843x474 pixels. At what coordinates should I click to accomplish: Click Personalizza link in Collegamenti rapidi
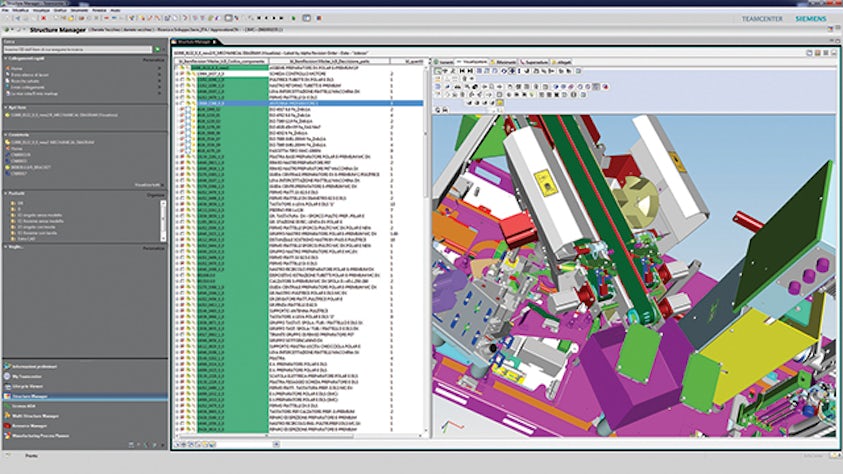[x=153, y=60]
